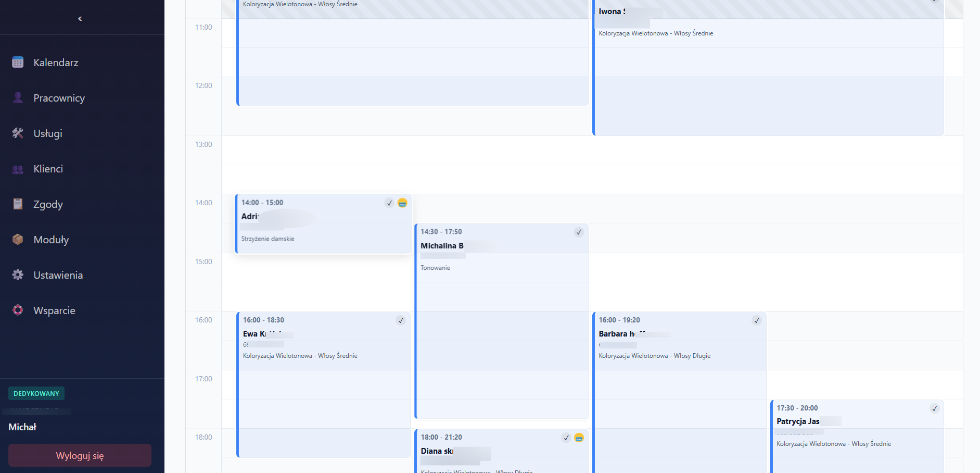This screenshot has height=473, width=980.
Task: Click the Usługi tools icon
Action: coord(18,133)
